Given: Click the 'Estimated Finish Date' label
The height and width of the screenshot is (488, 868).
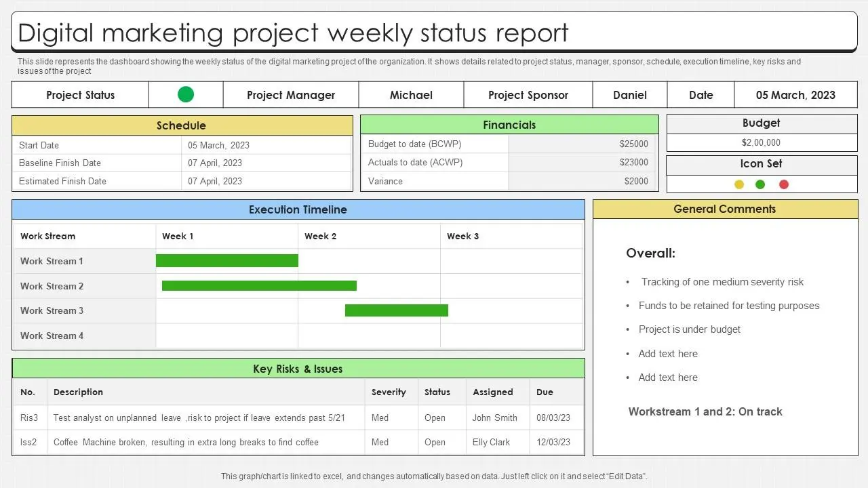Looking at the screenshot, I should tap(62, 181).
